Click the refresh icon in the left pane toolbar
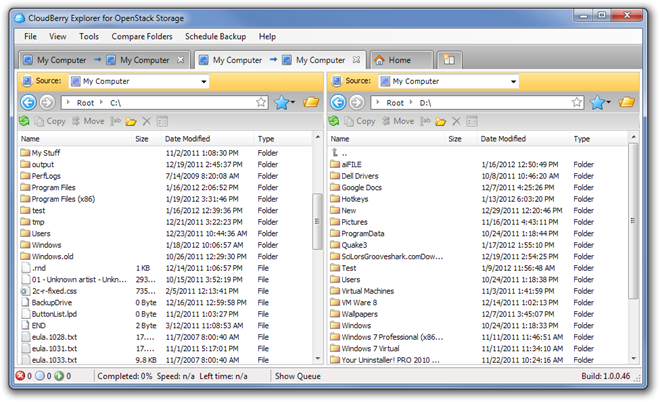This screenshot has width=660, height=402. point(24,121)
